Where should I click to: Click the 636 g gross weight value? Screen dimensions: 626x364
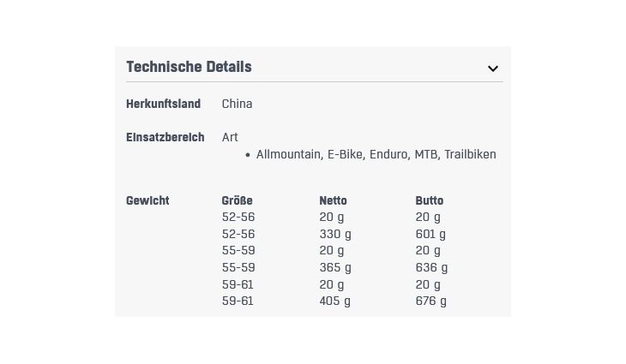tap(431, 267)
